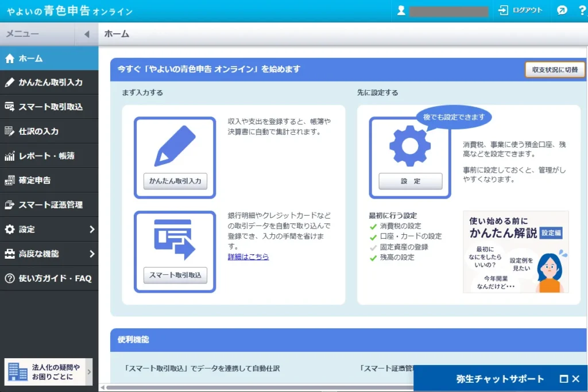Screen dimensions: 588x392
Task: Maximize the 弥生チャットサポート chat window
Action: click(564, 379)
